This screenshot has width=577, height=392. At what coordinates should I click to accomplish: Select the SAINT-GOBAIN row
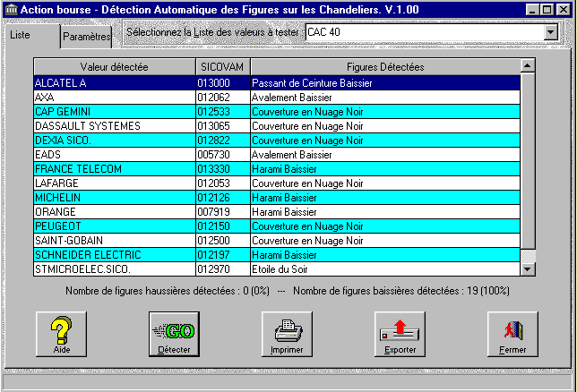coord(277,241)
